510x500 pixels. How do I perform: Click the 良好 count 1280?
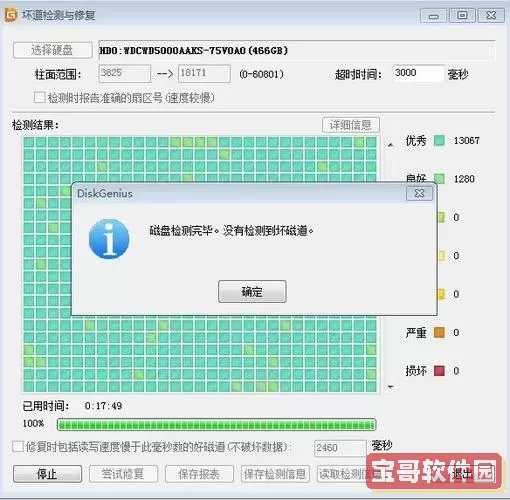(464, 179)
